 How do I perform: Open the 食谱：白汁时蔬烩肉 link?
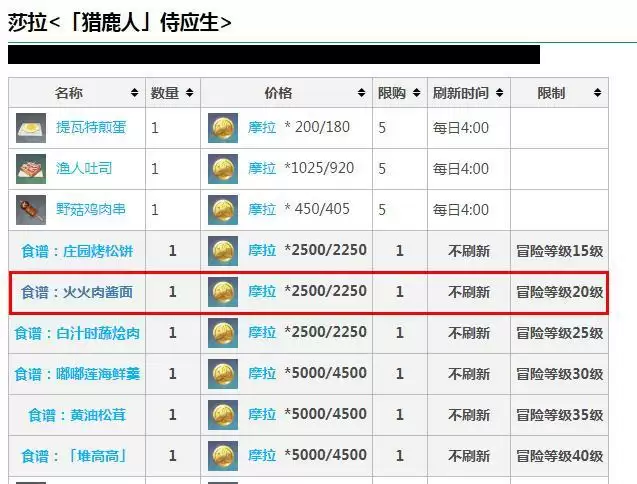[77, 333]
